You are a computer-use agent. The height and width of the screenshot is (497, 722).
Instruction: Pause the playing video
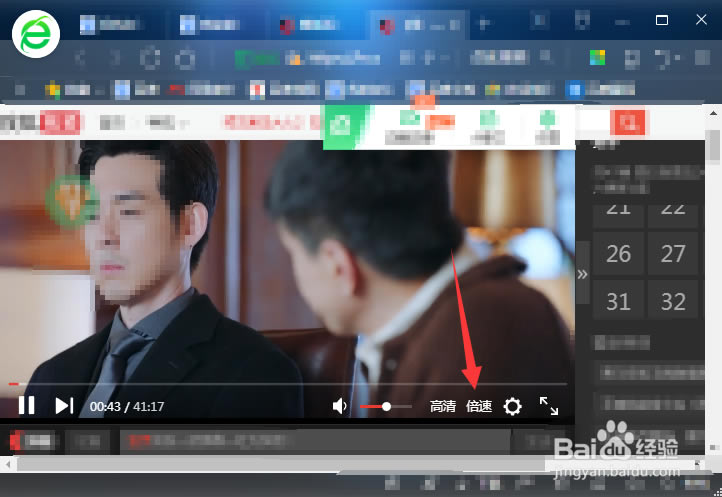[x=26, y=406]
